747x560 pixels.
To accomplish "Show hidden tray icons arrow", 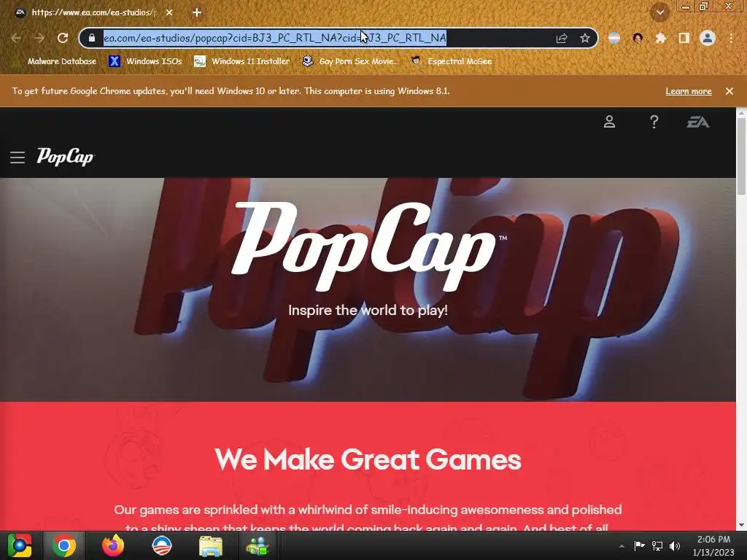I will click(x=622, y=546).
